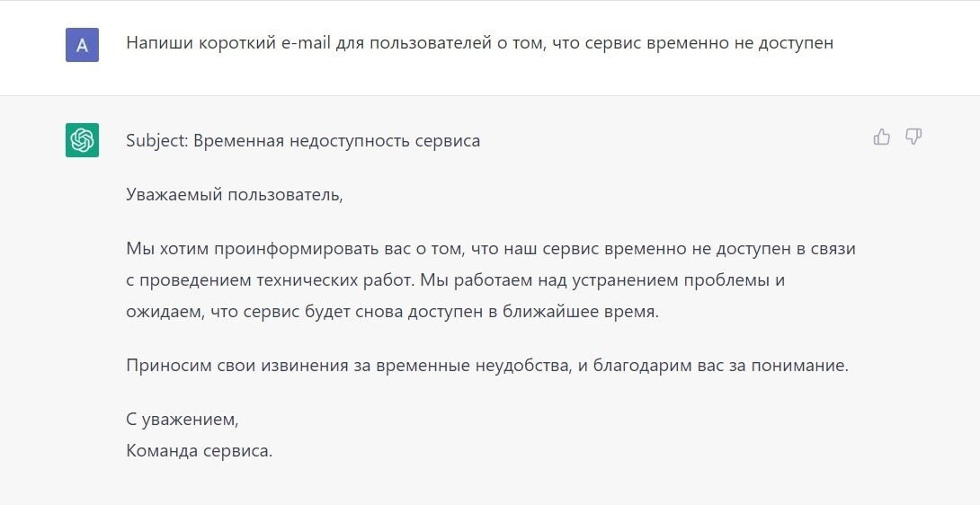980x505 pixels.
Task: Click the signature "Команда сервиса."
Action: pyautogui.click(x=199, y=450)
